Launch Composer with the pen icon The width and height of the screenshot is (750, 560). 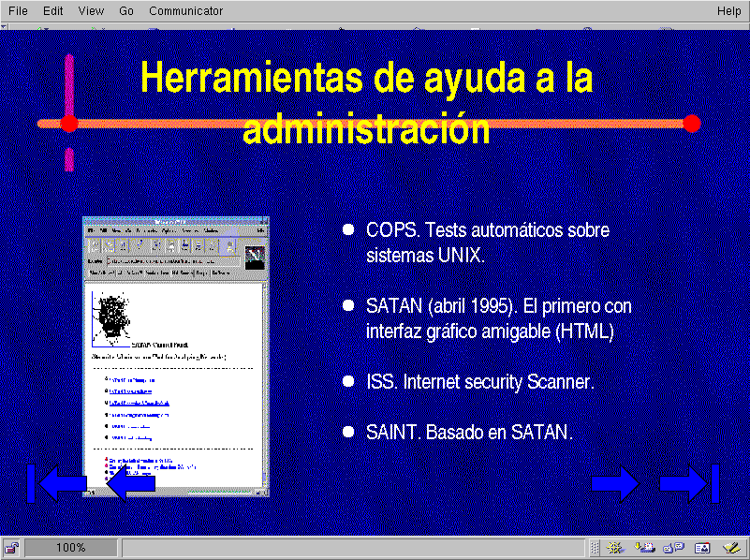[731, 548]
